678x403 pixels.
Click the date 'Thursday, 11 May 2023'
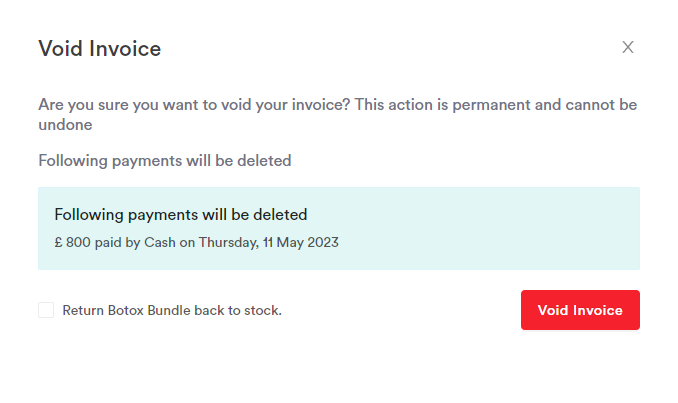point(269,242)
